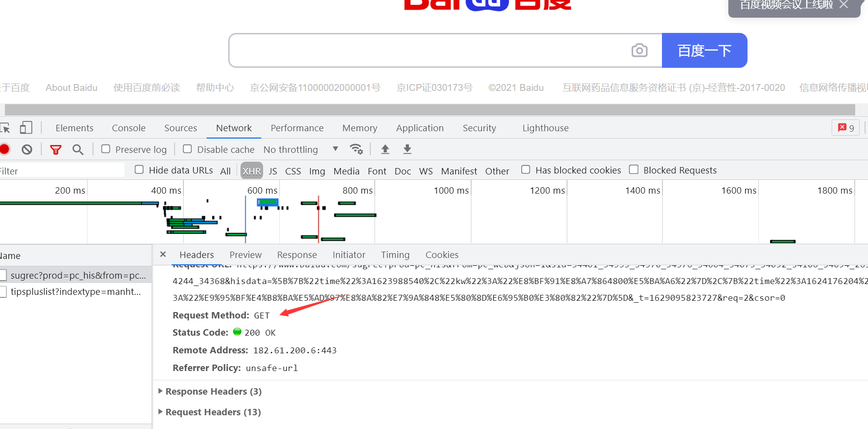Select the Network panel tab
This screenshot has width=868, height=429.
(234, 128)
